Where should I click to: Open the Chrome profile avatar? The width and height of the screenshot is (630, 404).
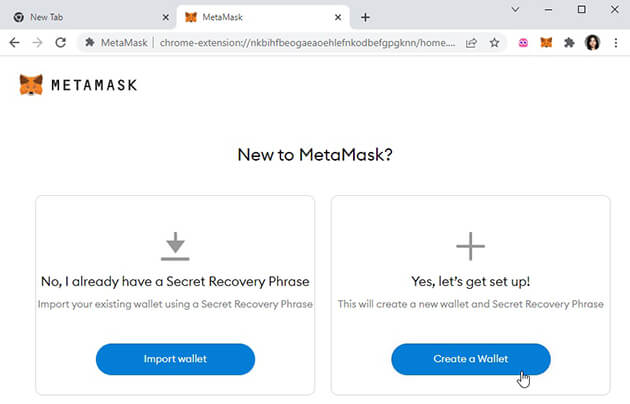[x=592, y=43]
